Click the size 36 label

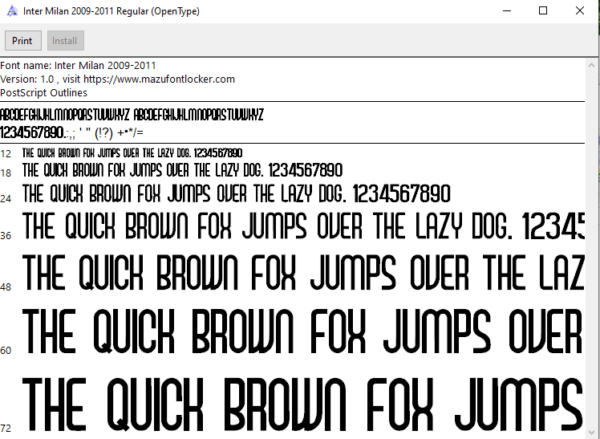tap(6, 236)
